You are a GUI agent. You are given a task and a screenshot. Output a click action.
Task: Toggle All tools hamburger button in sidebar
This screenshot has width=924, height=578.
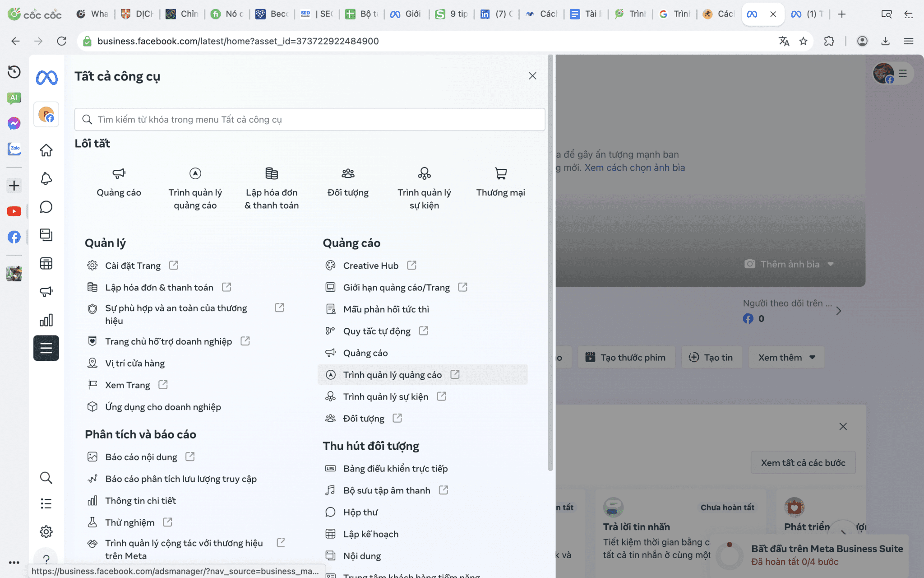tap(46, 348)
